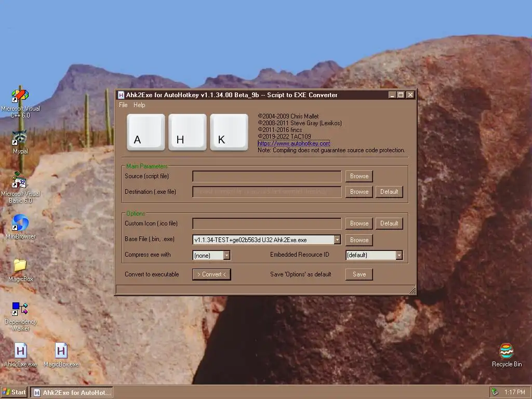Click the '©2004-2009 Chris Mallet' text
The image size is (532, 399).
coord(288,116)
